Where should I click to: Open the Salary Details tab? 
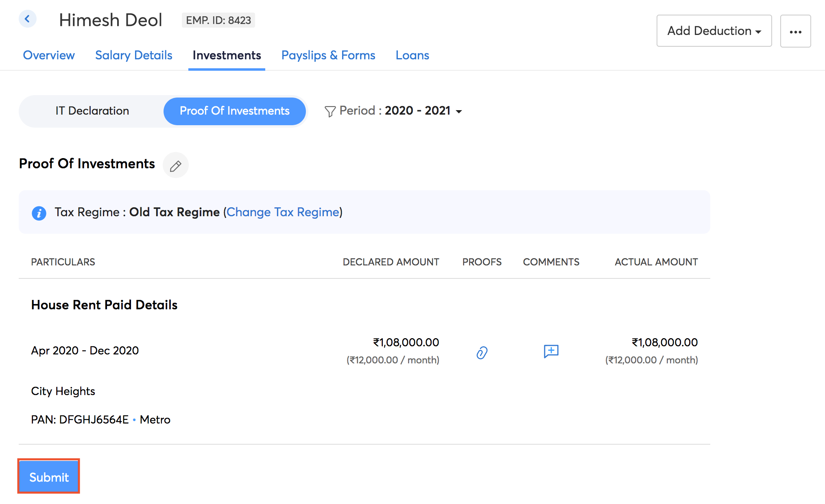pyautogui.click(x=133, y=55)
